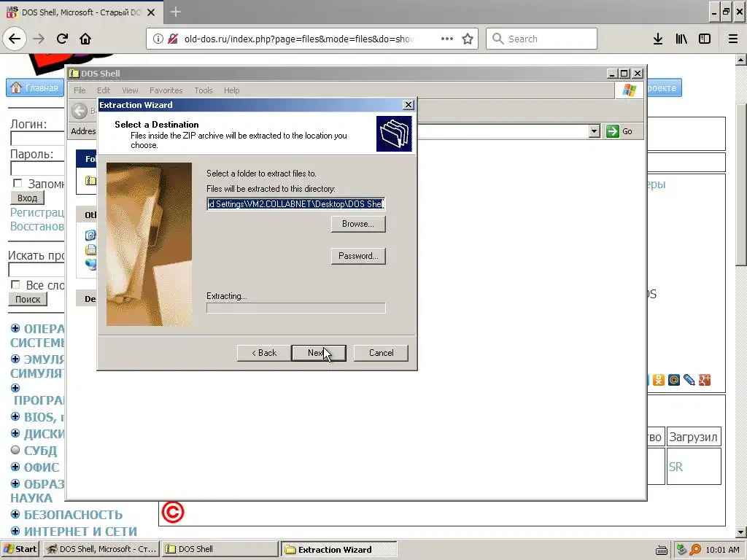Viewport: 747px width, 560px height.
Task: Open the SR uploader link in the table
Action: 676,467
